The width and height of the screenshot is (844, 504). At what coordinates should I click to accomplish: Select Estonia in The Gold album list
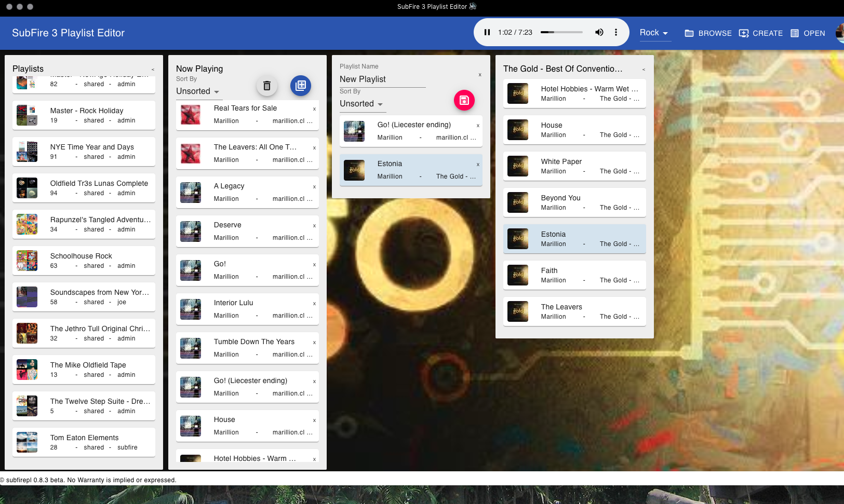click(574, 239)
